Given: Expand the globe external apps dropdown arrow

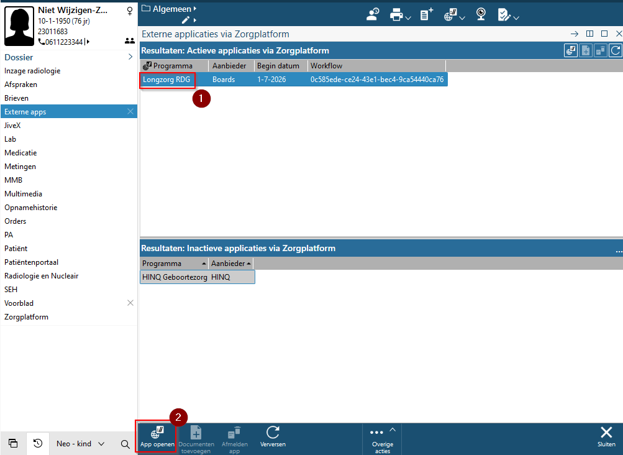Looking at the screenshot, I should pos(462,17).
